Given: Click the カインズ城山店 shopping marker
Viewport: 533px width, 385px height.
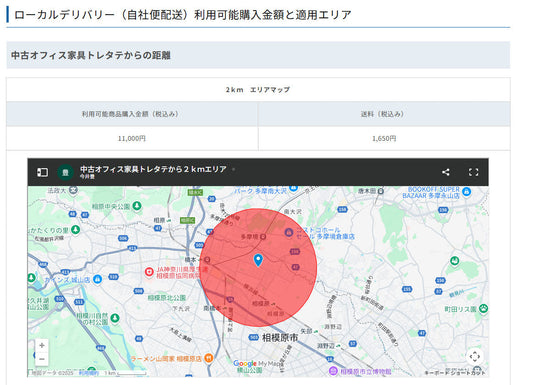Looking at the screenshot, I should (x=97, y=279).
